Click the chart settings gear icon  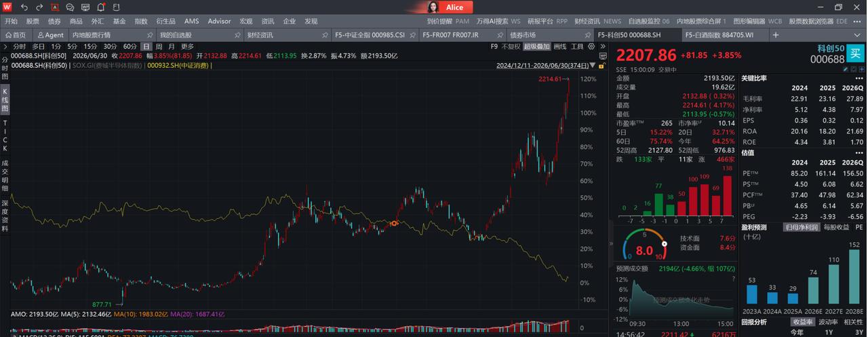pos(591,47)
